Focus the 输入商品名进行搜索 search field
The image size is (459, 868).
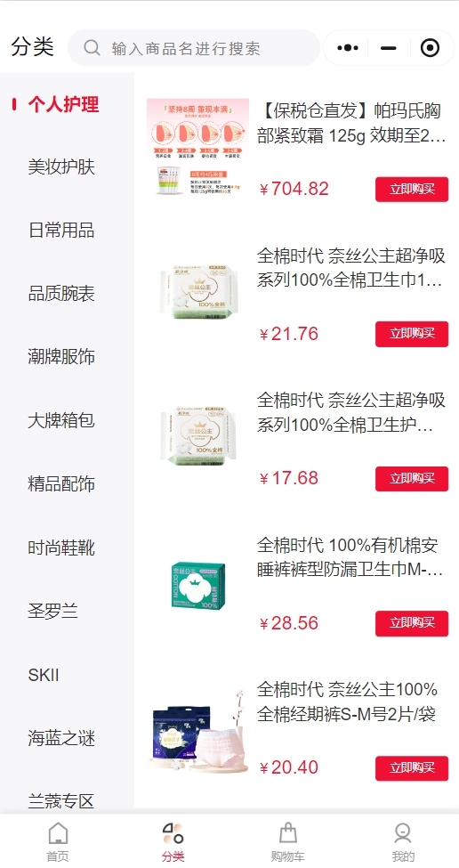point(194,48)
